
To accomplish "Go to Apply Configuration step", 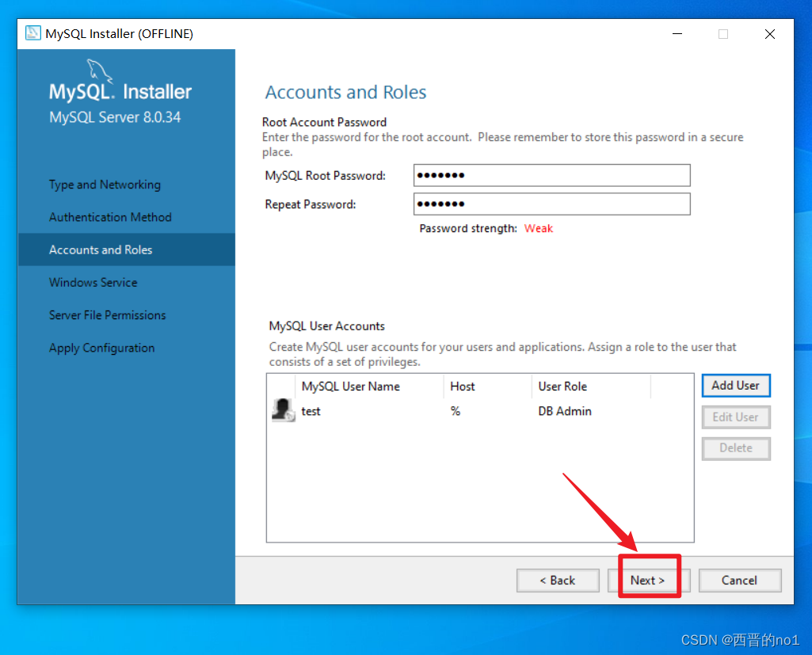I will point(101,348).
